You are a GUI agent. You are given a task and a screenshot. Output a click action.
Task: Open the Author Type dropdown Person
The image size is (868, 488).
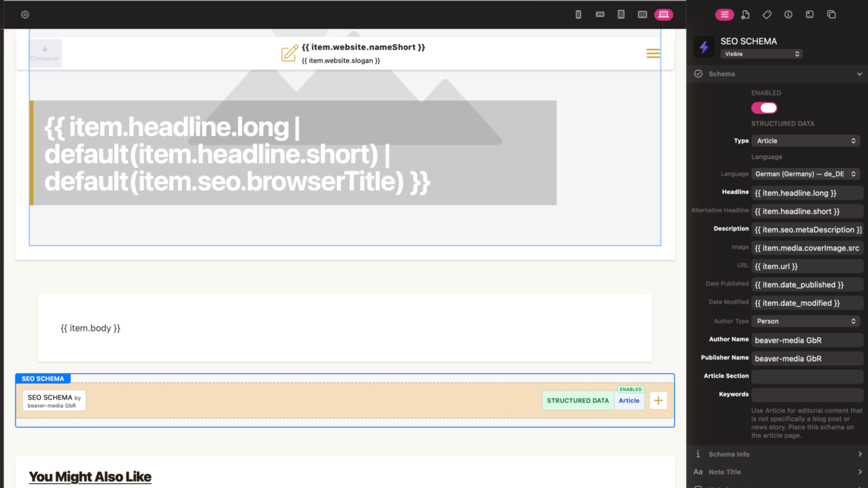(x=805, y=321)
